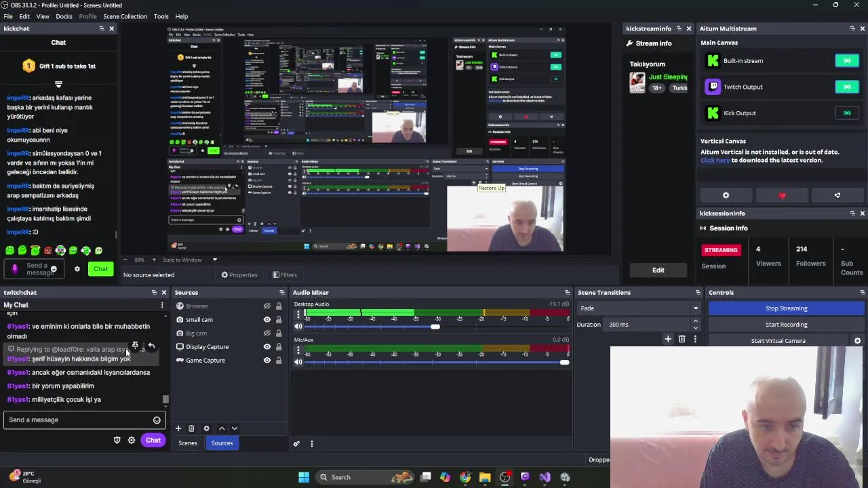Open the View menu

pos(43,16)
